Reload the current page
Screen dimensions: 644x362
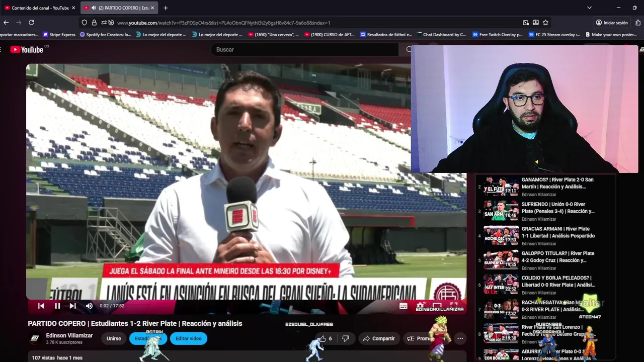tap(31, 23)
